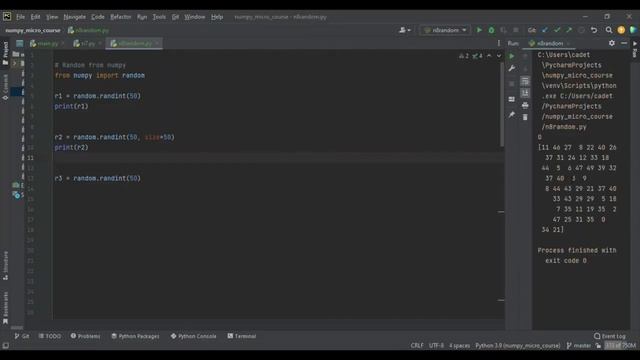This screenshot has height=360, width=640.
Task: Open the File menu
Action: (x=20, y=17)
